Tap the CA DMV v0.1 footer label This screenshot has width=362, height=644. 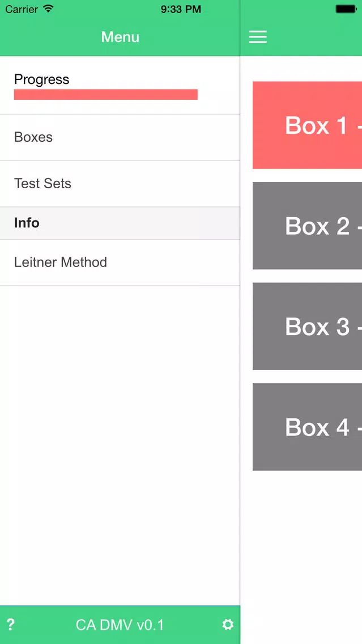(120, 625)
